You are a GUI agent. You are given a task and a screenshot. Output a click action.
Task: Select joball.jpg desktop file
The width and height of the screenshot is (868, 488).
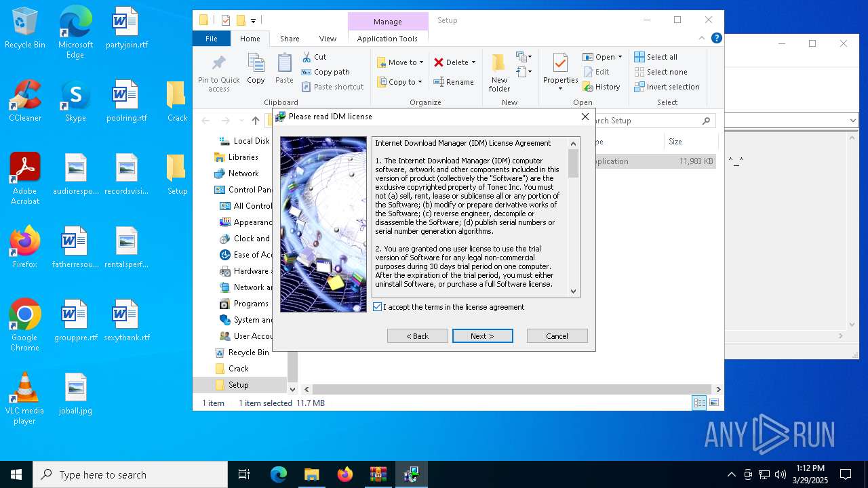click(75, 394)
